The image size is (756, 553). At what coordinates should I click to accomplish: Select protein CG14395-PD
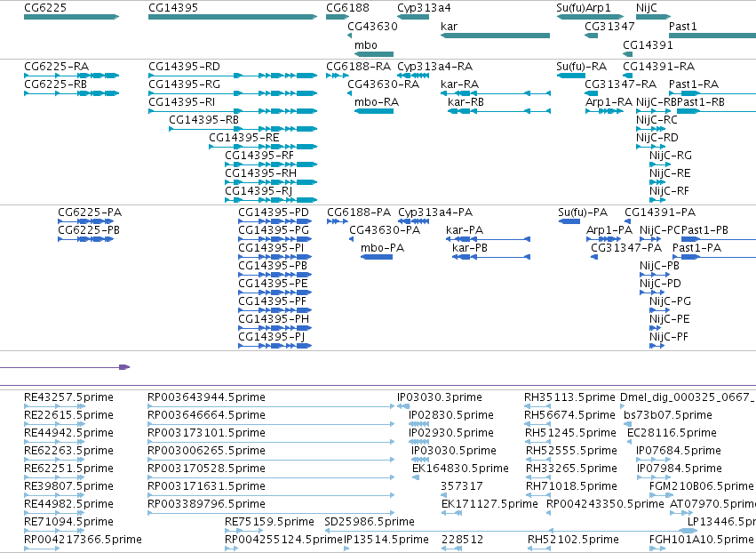(x=275, y=221)
